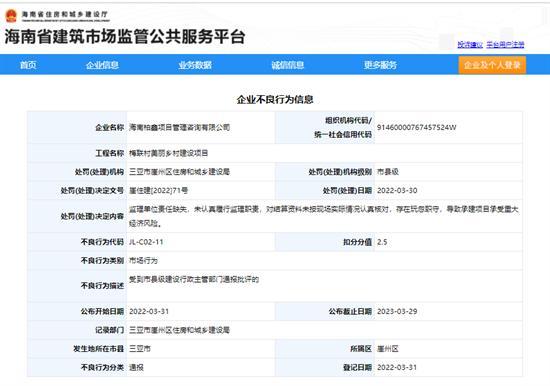The width and height of the screenshot is (550, 386).
Task: Click the 不良行为代码 field label
Action: (102, 242)
